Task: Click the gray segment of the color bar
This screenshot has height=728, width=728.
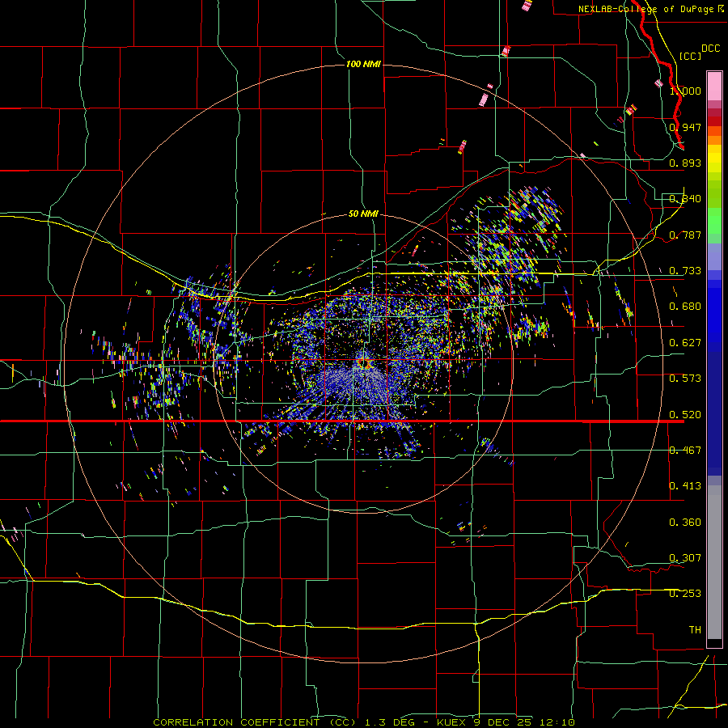Action: point(714,562)
